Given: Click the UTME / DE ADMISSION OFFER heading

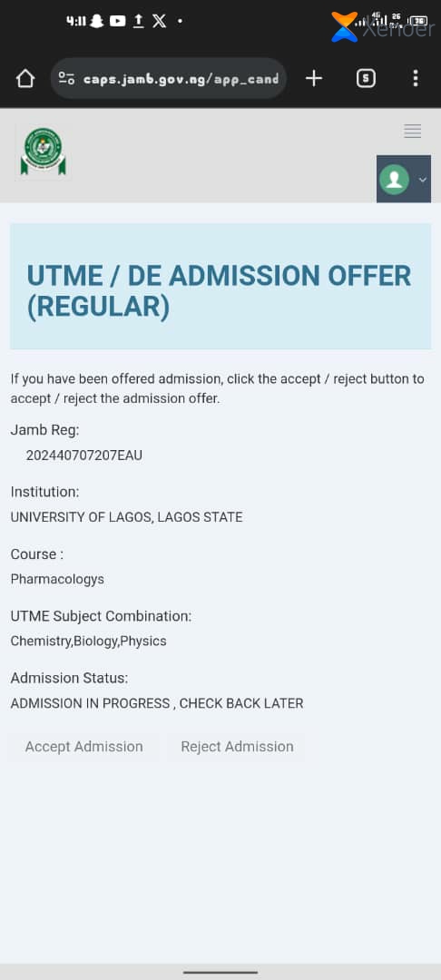Looking at the screenshot, I should pyautogui.click(x=220, y=291).
